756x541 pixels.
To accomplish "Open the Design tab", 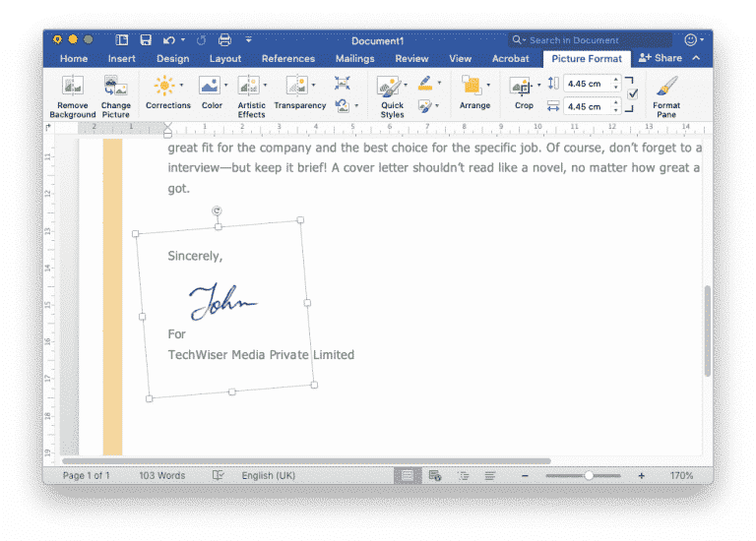I will pyautogui.click(x=172, y=58).
